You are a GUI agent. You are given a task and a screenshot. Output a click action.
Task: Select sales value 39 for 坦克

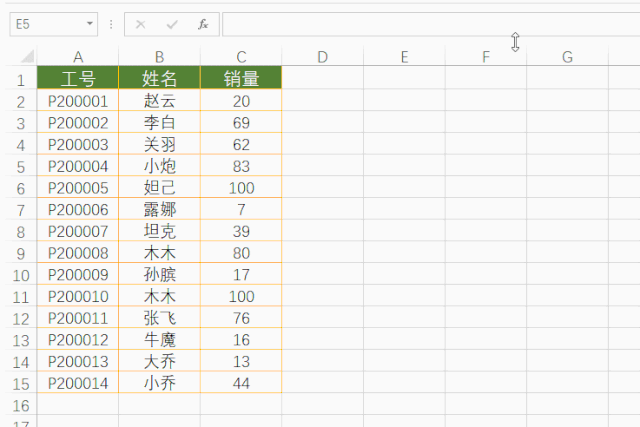point(241,231)
